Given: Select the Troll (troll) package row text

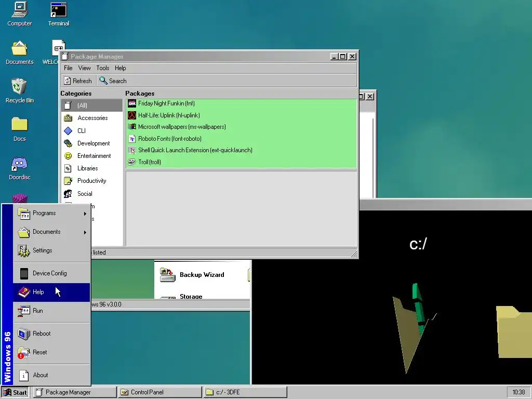Looking at the screenshot, I should click(x=150, y=162).
